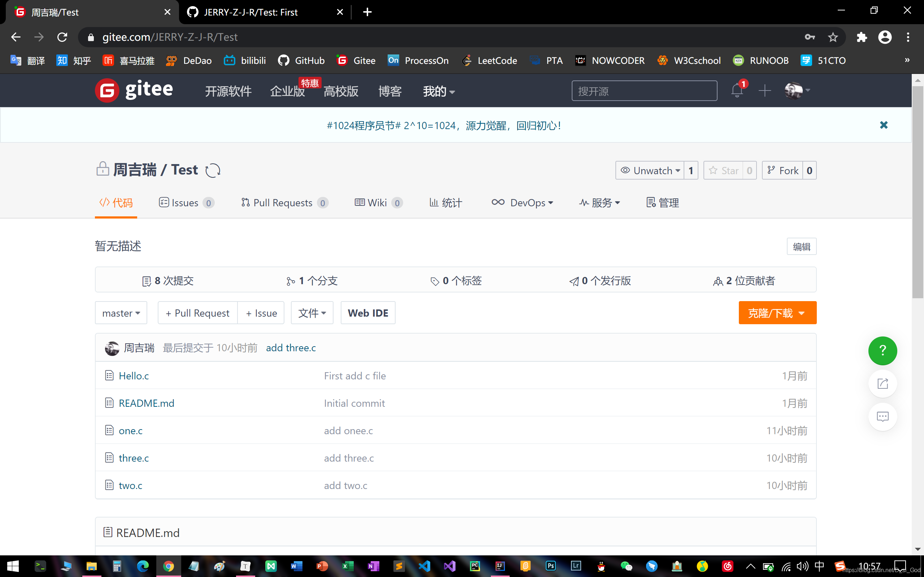Switch to the Issues tab
The width and height of the screenshot is (924, 577).
(186, 203)
